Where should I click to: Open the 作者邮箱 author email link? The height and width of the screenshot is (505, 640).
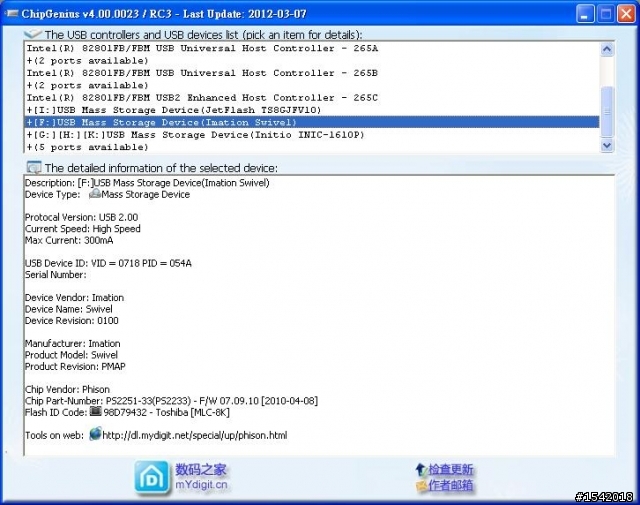(x=451, y=485)
